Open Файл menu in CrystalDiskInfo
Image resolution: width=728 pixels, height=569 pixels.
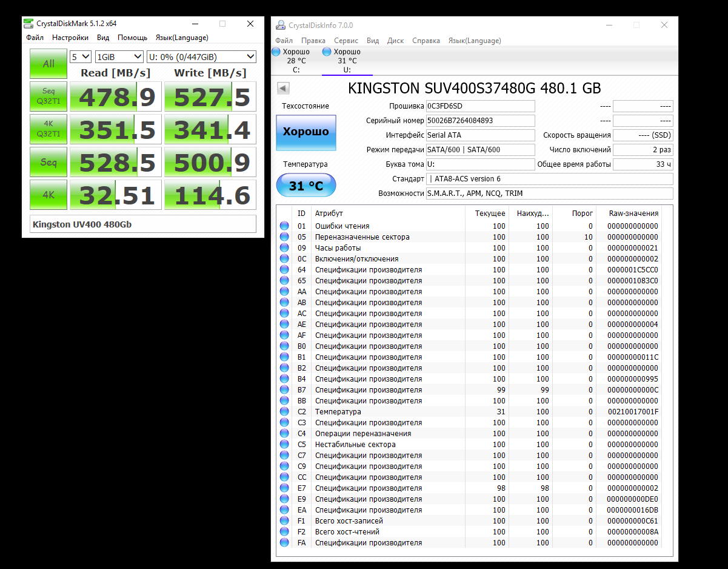pyautogui.click(x=284, y=41)
